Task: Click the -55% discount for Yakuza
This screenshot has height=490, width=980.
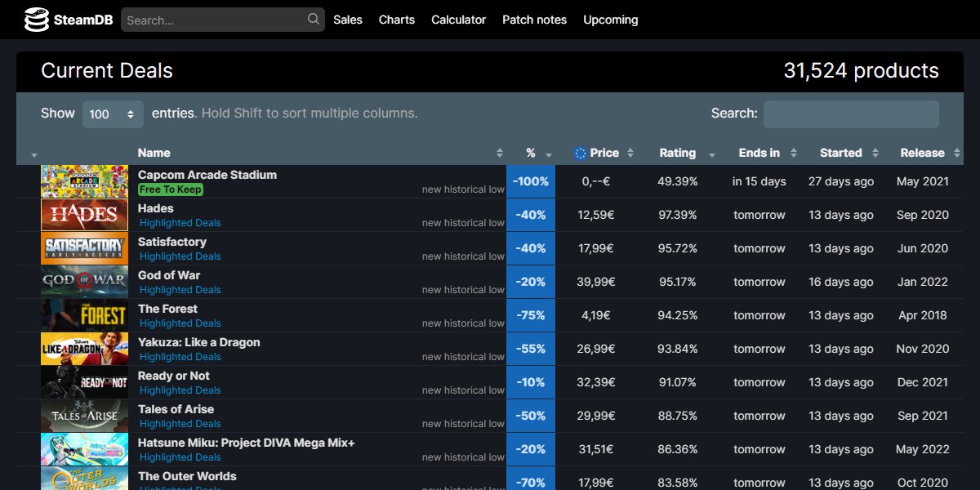Action: click(x=531, y=349)
